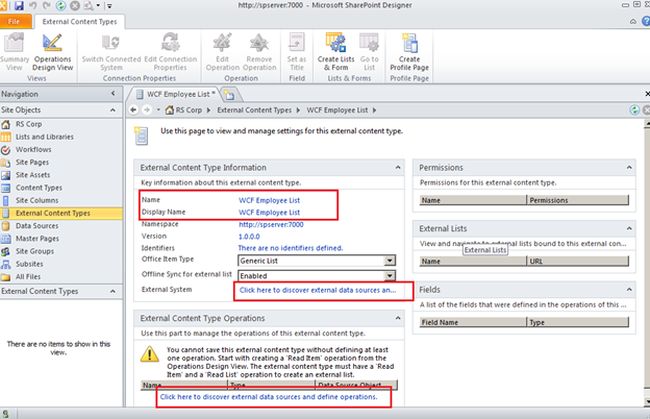This screenshot has width=650, height=419.
Task: Click the green refresh icon in title bar
Action: [x=61, y=5]
